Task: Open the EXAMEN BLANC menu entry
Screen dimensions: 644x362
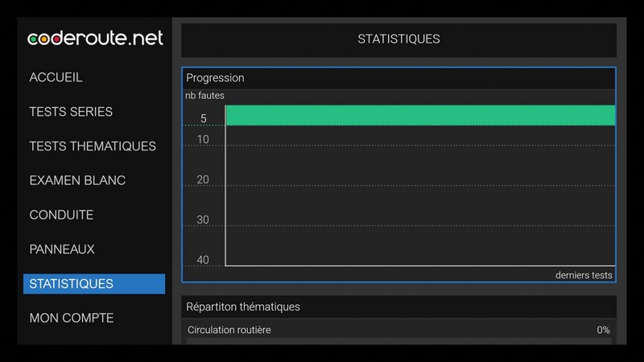Action: (x=77, y=180)
